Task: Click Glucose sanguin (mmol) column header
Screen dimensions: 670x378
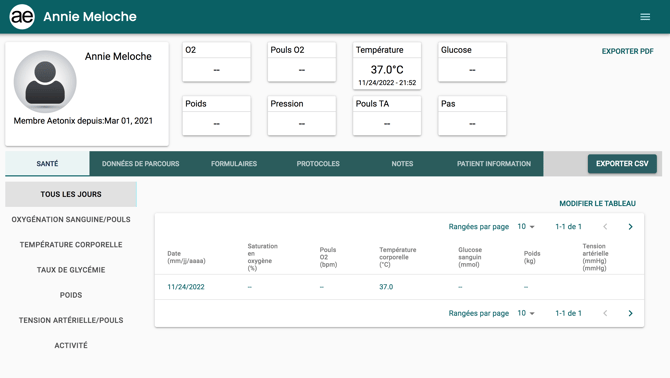Action: coord(470,257)
